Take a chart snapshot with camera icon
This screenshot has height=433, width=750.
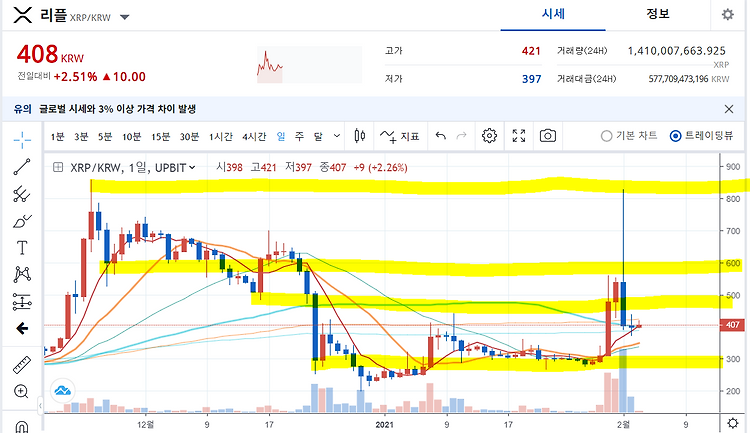[x=548, y=136]
